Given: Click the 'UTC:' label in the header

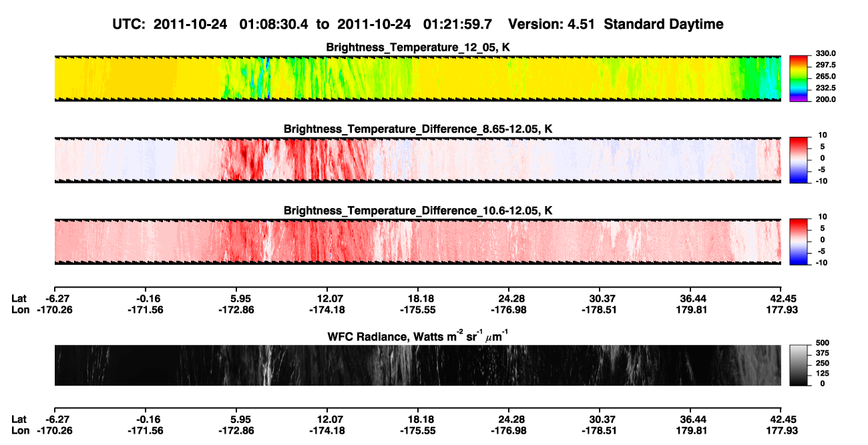Looking at the screenshot, I should point(130,24).
